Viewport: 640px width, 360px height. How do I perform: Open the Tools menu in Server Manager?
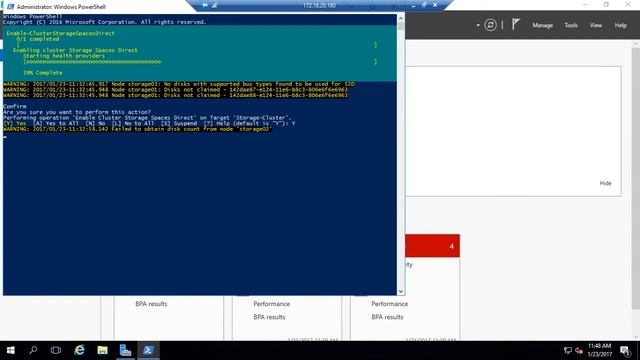tap(571, 25)
